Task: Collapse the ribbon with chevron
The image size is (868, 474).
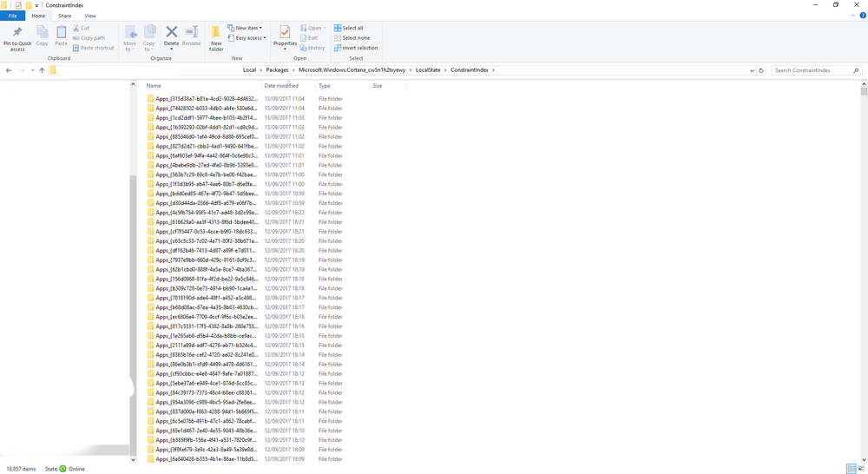Action: (x=853, y=16)
